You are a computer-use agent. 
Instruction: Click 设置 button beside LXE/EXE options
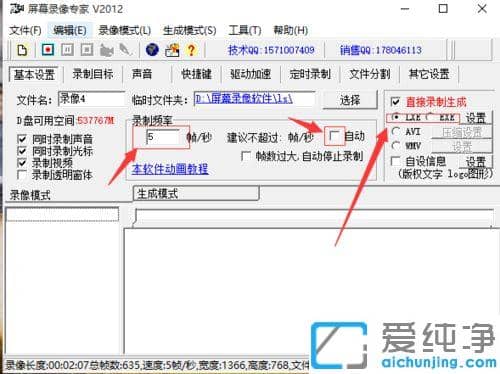pyautogui.click(x=475, y=118)
